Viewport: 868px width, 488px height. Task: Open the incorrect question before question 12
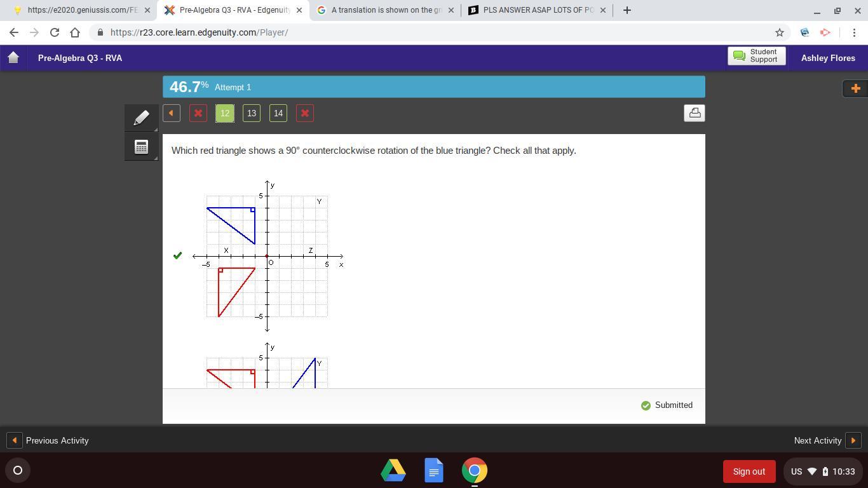pyautogui.click(x=198, y=113)
